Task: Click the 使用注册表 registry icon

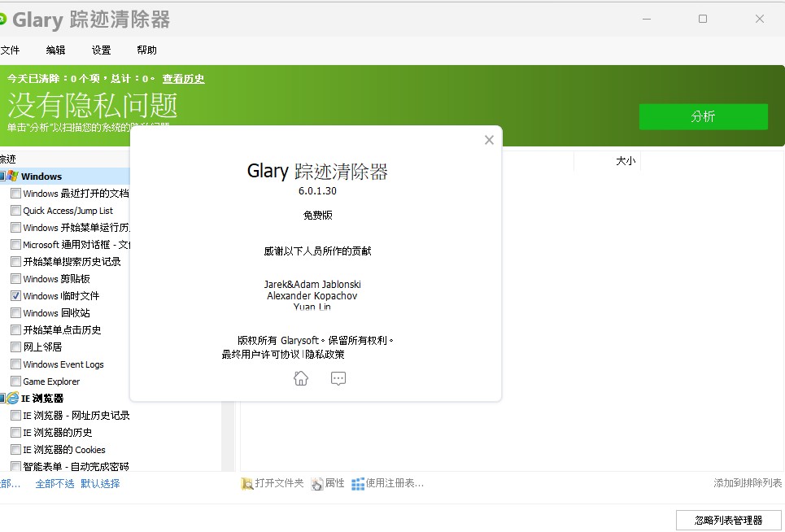Action: (358, 484)
